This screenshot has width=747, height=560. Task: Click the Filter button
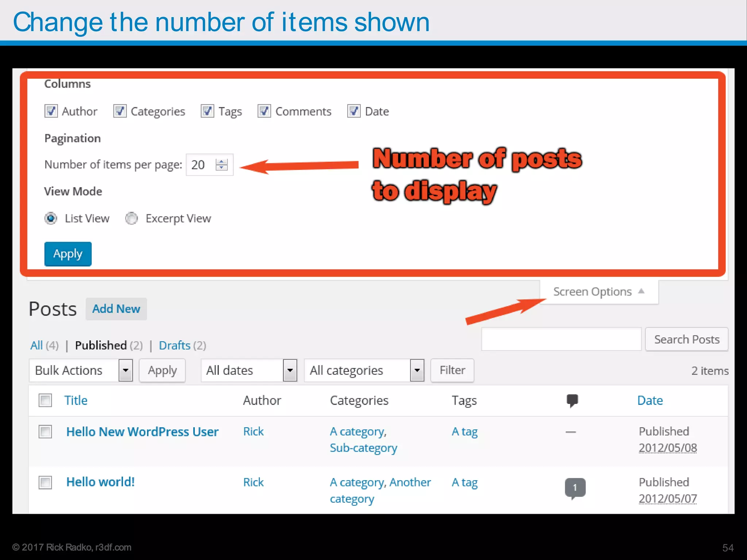452,370
